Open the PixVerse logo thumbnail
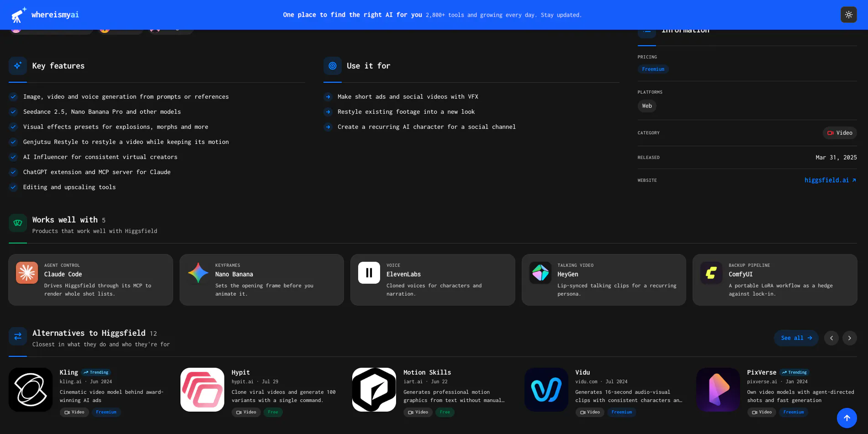Image resolution: width=868 pixels, height=434 pixels. (x=718, y=390)
